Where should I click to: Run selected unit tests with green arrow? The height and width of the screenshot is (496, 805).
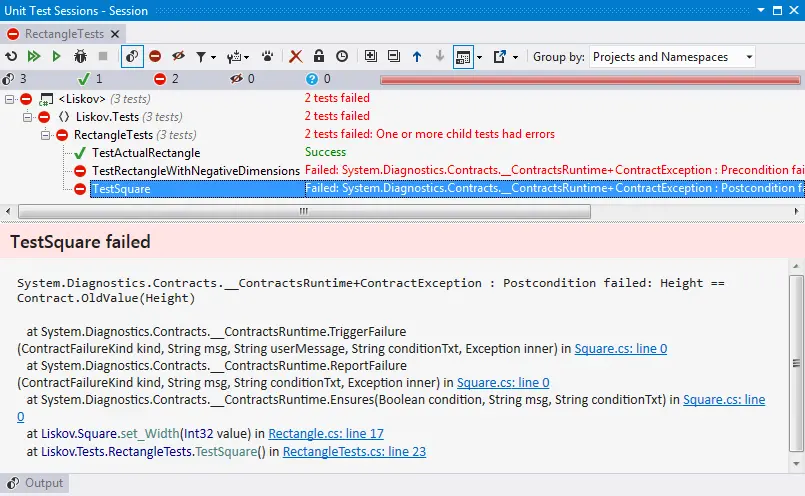(x=56, y=56)
